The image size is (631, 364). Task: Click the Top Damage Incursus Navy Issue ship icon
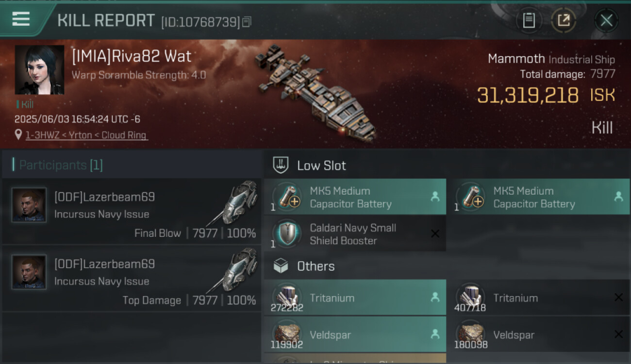(x=239, y=267)
